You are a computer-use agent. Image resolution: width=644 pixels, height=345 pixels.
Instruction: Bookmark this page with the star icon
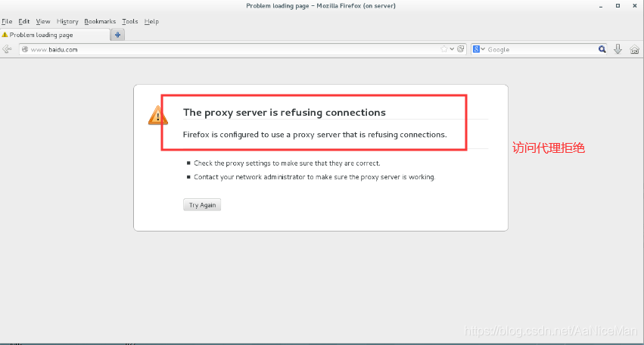(444, 49)
